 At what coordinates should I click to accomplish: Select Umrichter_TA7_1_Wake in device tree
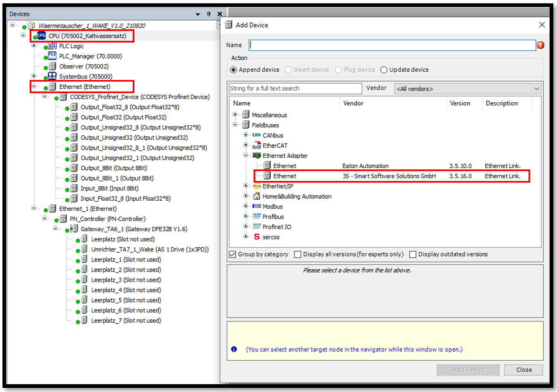(x=150, y=249)
